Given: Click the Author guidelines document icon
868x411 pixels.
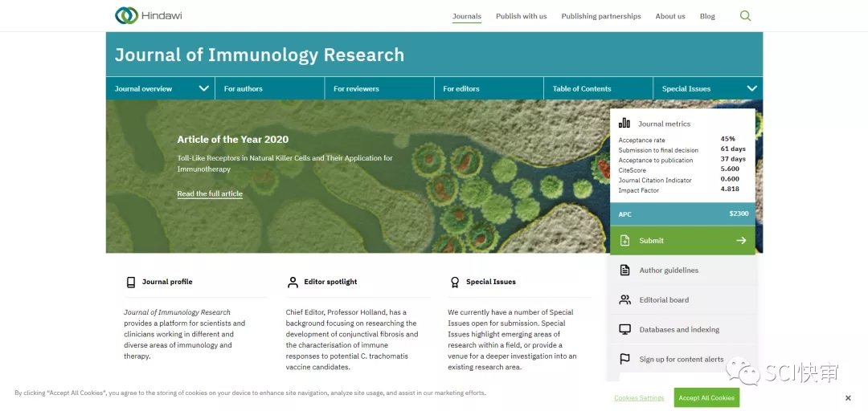Looking at the screenshot, I should tap(624, 271).
